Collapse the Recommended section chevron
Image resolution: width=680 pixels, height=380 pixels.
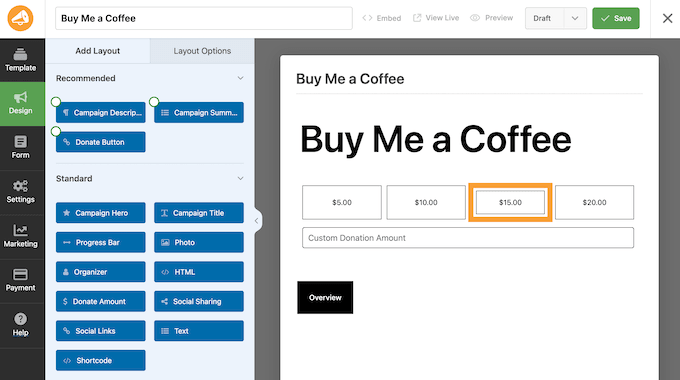(x=240, y=78)
